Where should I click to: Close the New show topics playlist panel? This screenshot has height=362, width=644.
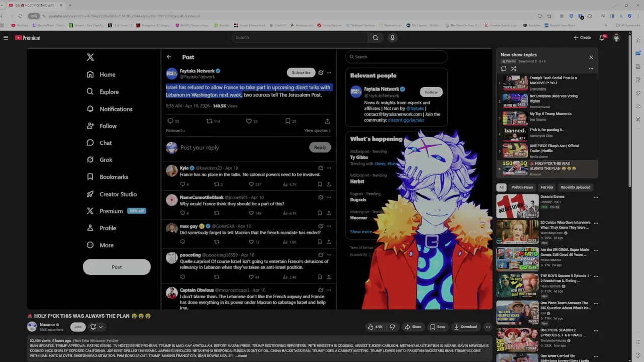click(591, 57)
